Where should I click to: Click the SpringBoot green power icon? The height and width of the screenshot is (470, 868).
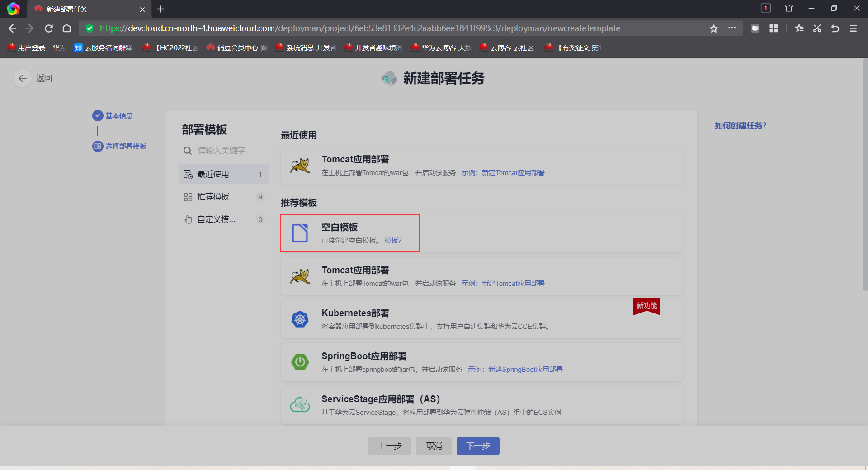point(300,362)
